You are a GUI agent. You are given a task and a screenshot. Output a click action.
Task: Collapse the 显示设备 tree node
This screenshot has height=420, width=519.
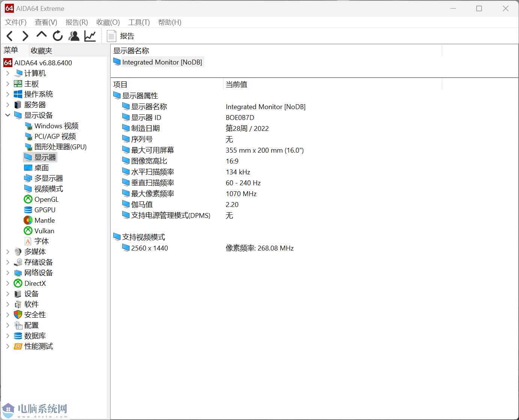[x=7, y=115]
